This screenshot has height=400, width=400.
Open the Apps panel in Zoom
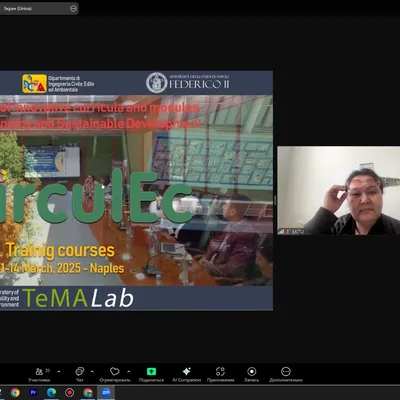tap(220, 374)
